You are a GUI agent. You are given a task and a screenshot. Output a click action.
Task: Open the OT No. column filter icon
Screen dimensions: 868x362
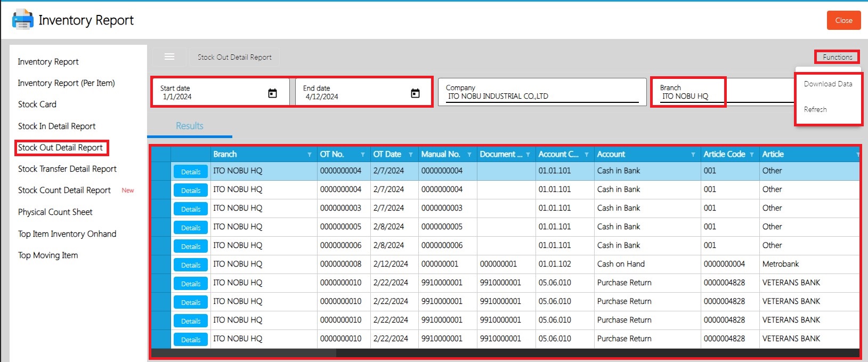pyautogui.click(x=363, y=155)
